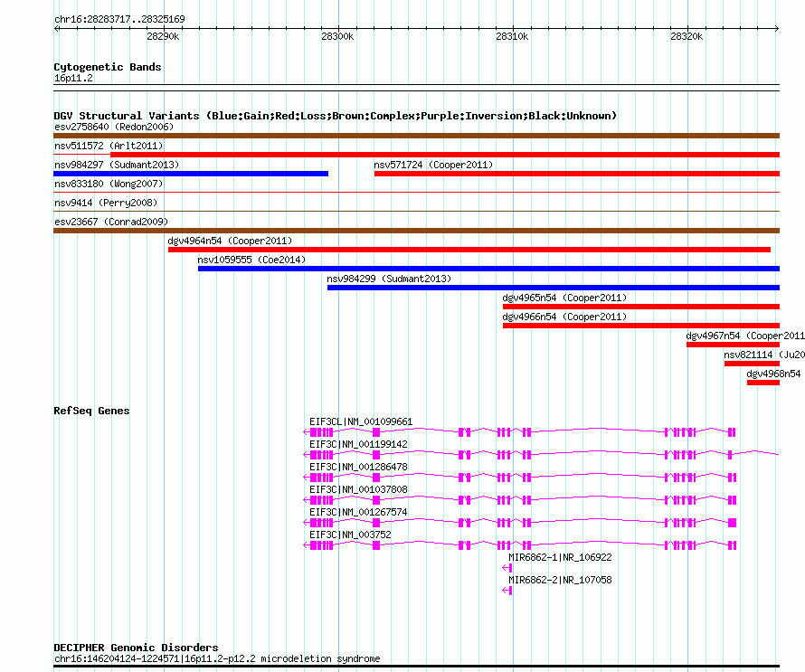Select variant dgv4968n54 label
The height and width of the screenshot is (672, 805).
[773, 374]
